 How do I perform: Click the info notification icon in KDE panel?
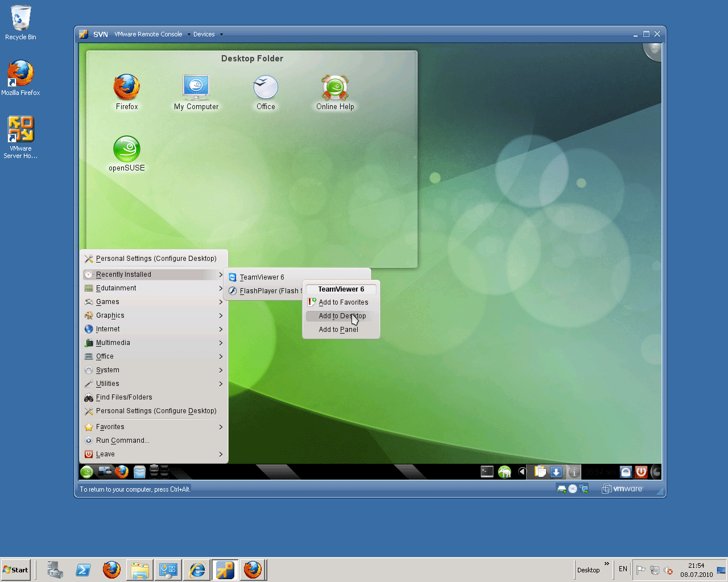(574, 472)
